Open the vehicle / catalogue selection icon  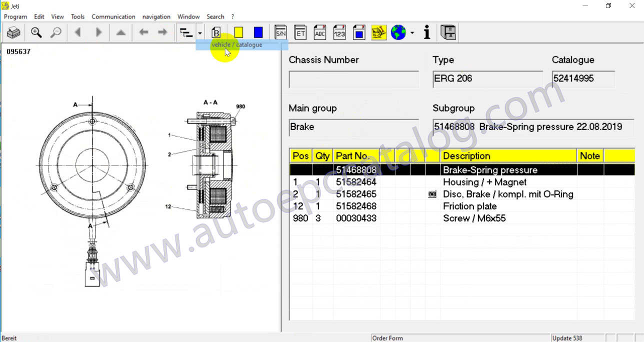click(215, 32)
